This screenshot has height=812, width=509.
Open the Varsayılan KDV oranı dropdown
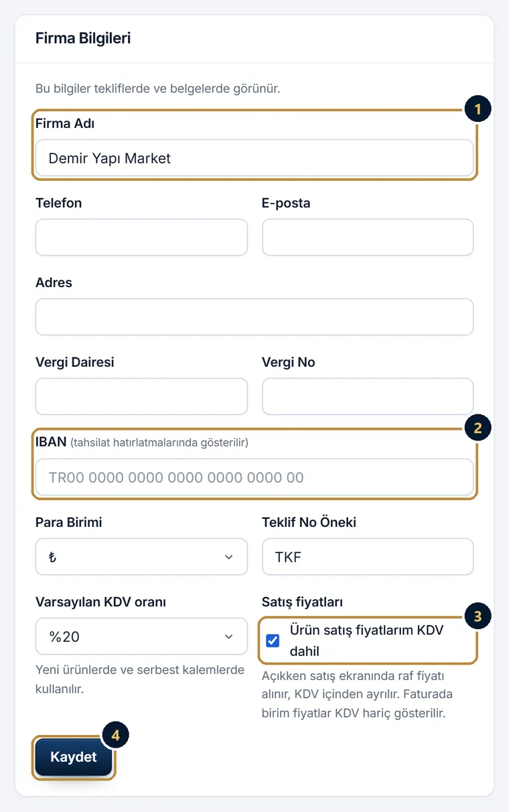pos(141,637)
